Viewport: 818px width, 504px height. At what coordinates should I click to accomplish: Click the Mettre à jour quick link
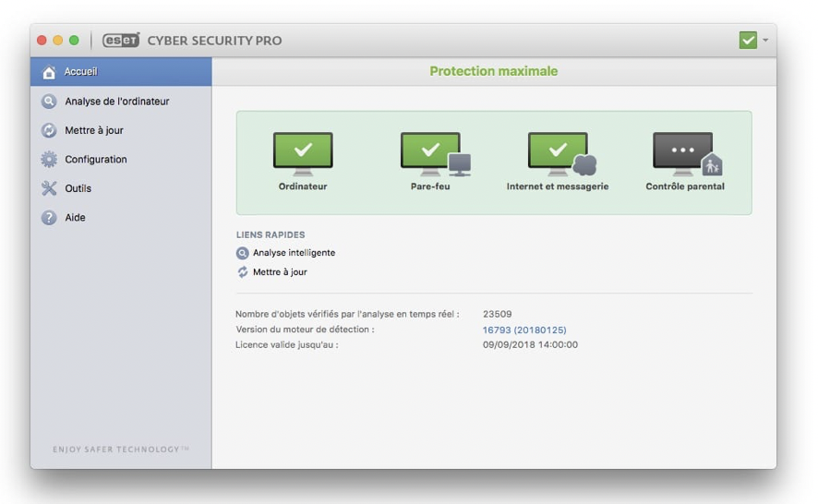coord(280,271)
